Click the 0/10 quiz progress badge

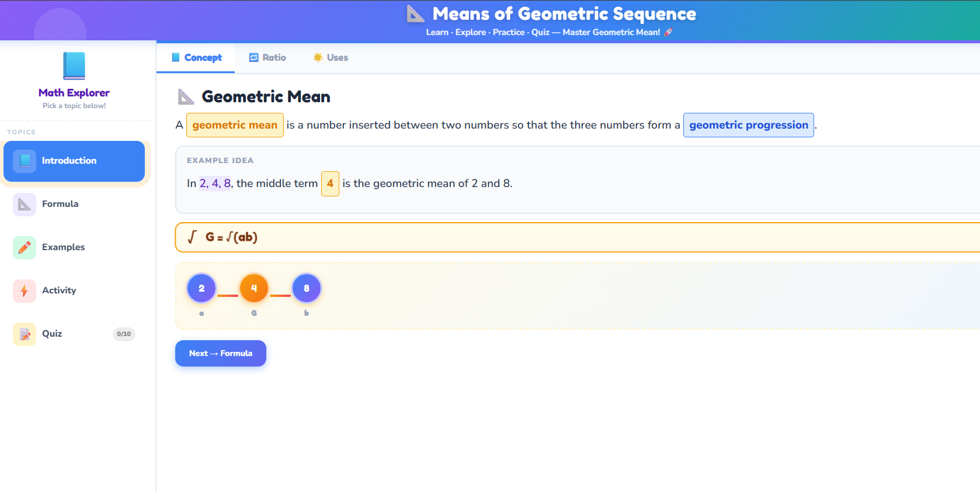(124, 334)
